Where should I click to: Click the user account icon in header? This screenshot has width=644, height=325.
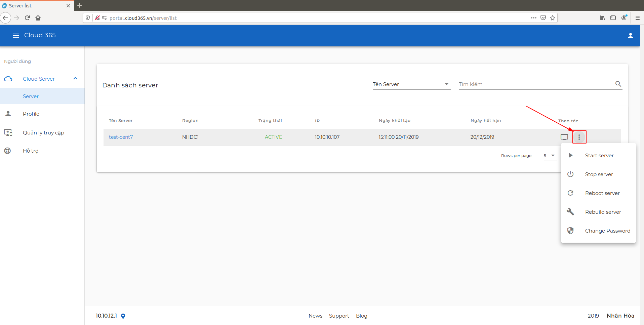click(631, 36)
